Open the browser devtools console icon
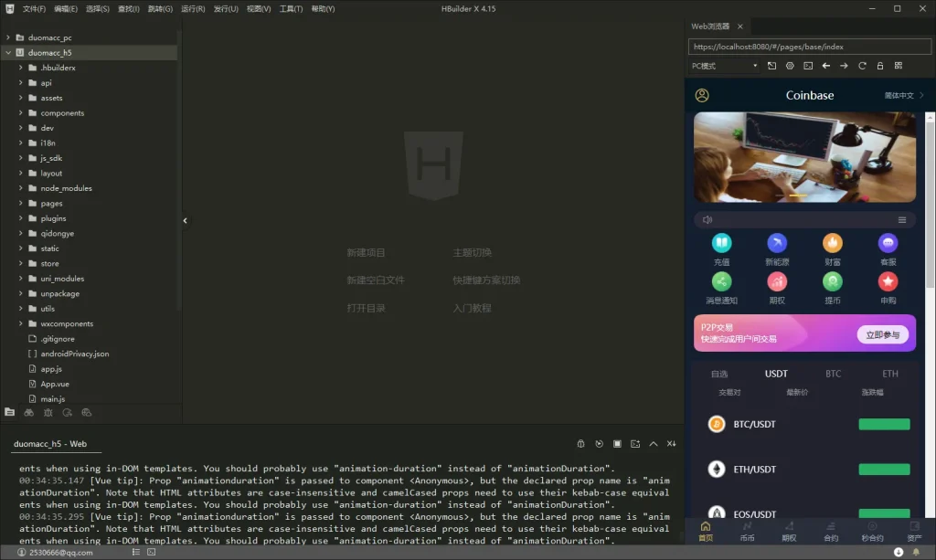The height and width of the screenshot is (560, 936). click(808, 66)
